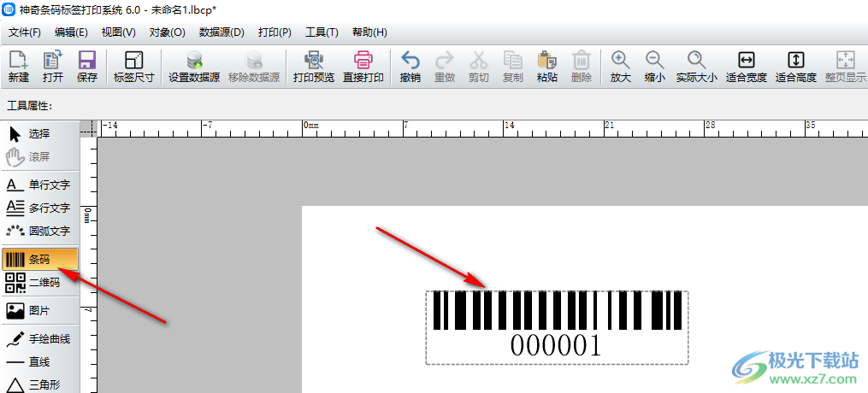Open the 编辑(E) menu
The width and height of the screenshot is (868, 393).
click(72, 32)
